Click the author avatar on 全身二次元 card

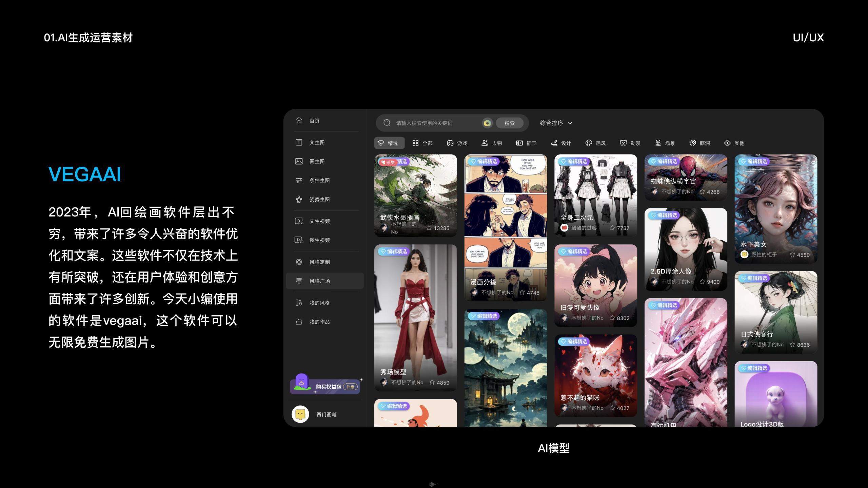click(564, 228)
